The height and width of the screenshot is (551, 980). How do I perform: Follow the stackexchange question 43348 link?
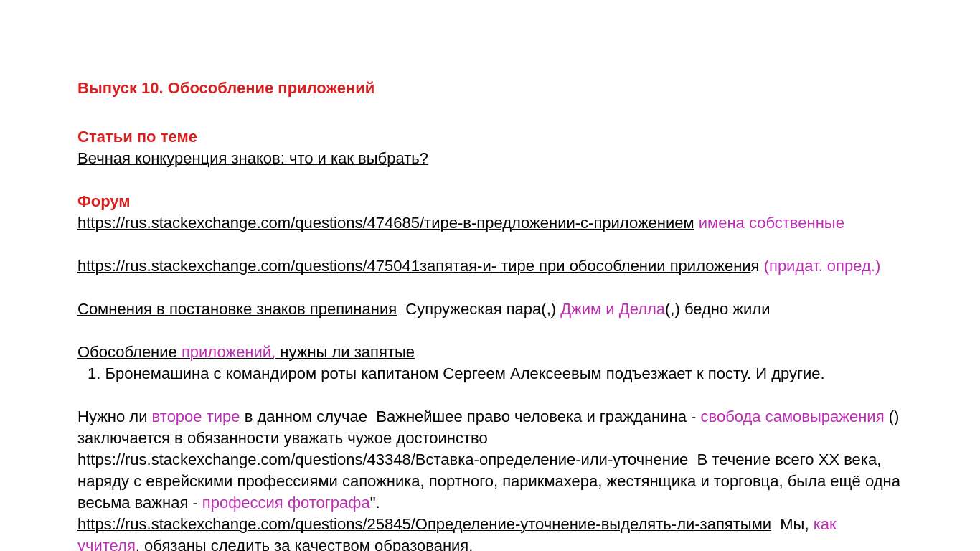point(382,460)
